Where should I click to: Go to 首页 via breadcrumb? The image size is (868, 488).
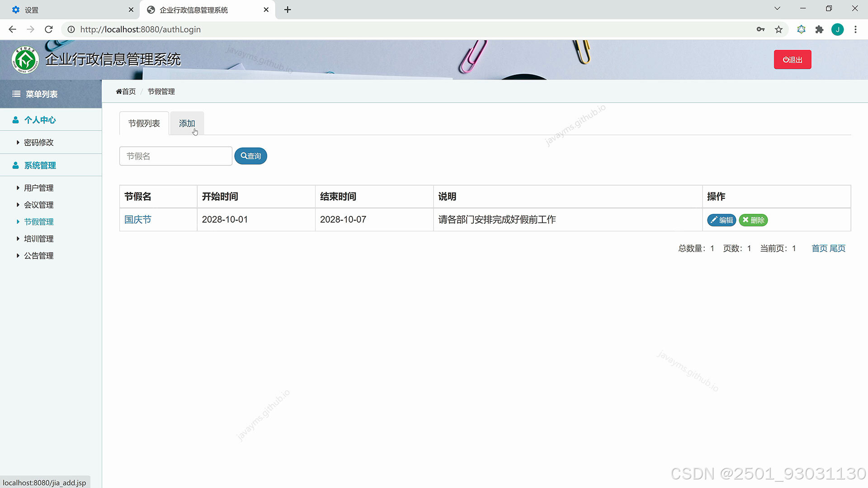point(126,91)
